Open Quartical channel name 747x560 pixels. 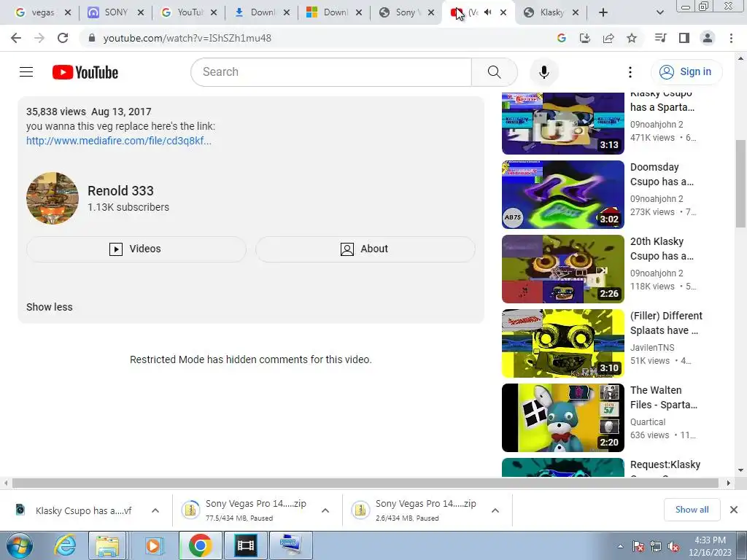tap(648, 422)
